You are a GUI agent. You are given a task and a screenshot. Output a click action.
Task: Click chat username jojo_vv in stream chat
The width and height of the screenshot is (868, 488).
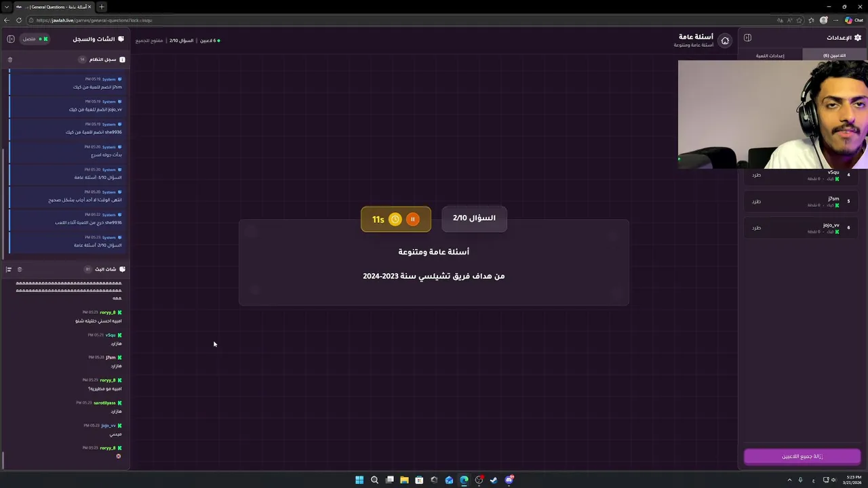pyautogui.click(x=108, y=426)
